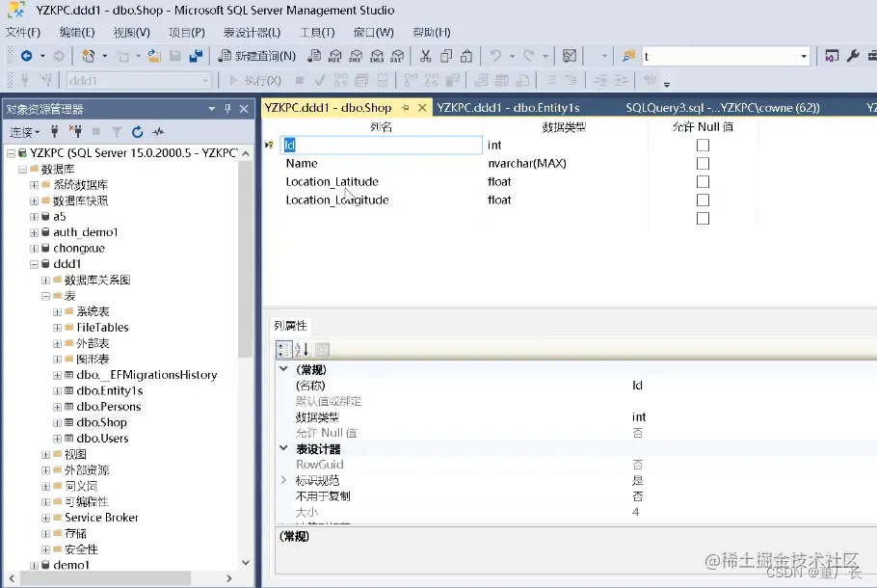This screenshot has height=588, width=877.
Task: Click the activity pulse icon in Object Explorer
Action: pos(158,131)
